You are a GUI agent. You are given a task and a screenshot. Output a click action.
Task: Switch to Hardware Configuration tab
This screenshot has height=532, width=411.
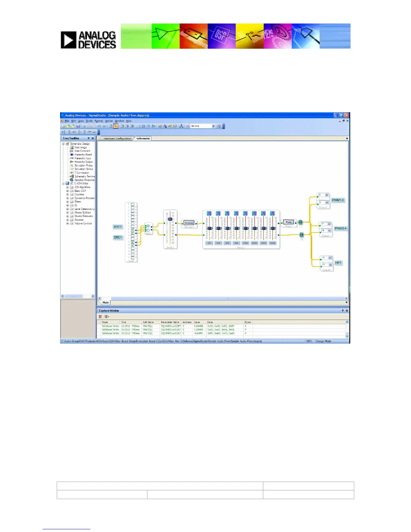click(x=118, y=138)
